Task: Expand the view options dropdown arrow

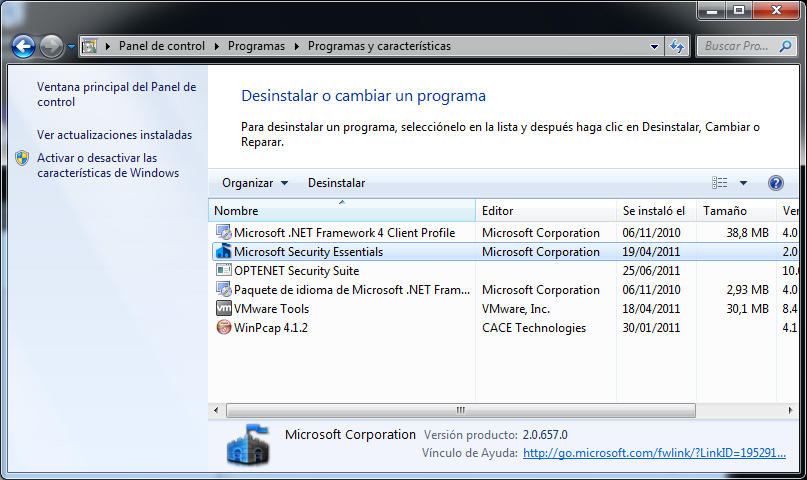Action: pyautogui.click(x=743, y=183)
